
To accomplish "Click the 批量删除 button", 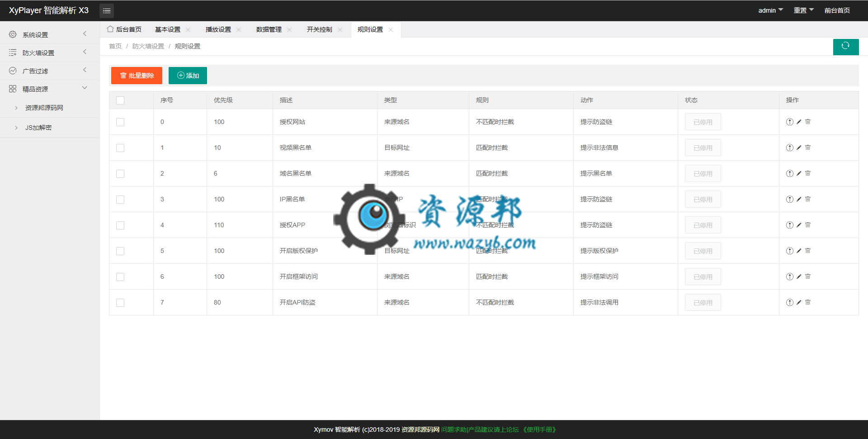I will pyautogui.click(x=137, y=76).
